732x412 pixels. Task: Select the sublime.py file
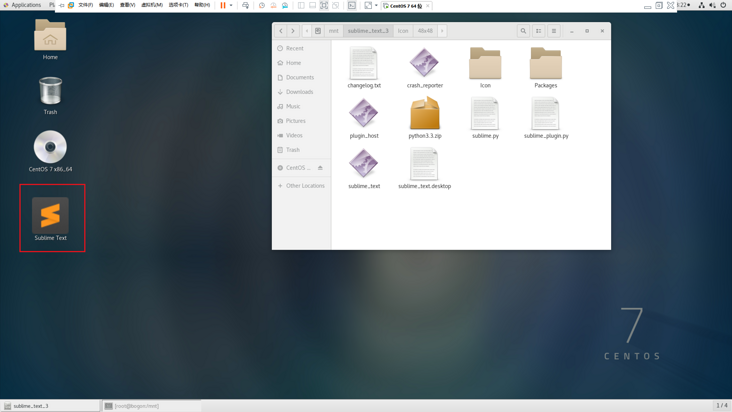[x=485, y=118]
